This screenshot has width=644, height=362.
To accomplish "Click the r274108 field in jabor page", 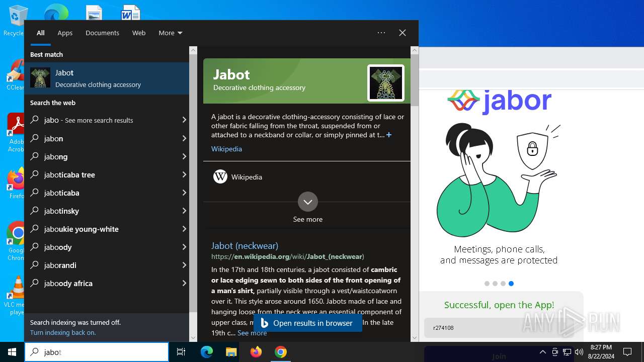I will point(498,328).
